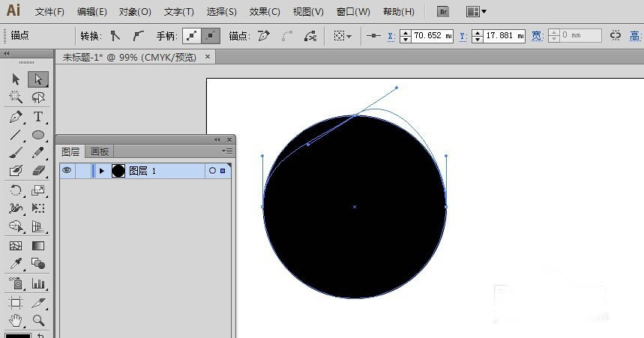Remove selected anchor points button
The image size is (644, 338).
[264, 36]
